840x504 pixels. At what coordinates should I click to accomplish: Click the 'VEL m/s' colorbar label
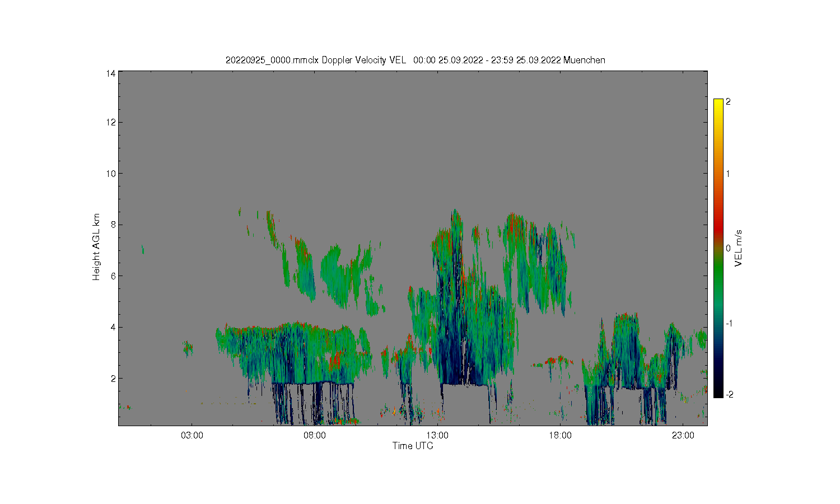(739, 248)
